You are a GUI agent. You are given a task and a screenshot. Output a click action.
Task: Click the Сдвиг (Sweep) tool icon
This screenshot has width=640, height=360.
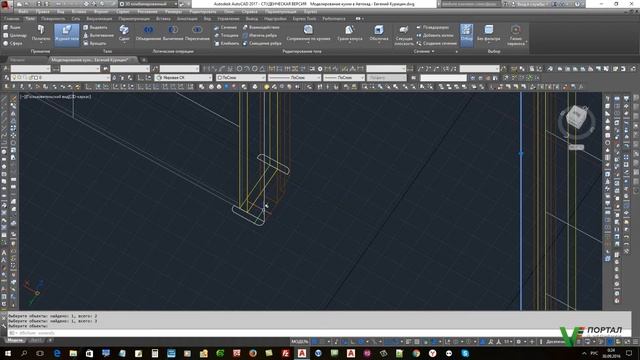click(124, 30)
